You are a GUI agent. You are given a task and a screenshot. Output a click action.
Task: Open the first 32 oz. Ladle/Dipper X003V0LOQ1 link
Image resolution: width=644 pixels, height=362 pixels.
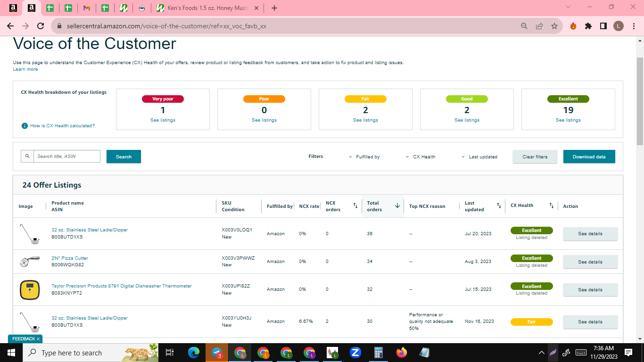pos(90,230)
